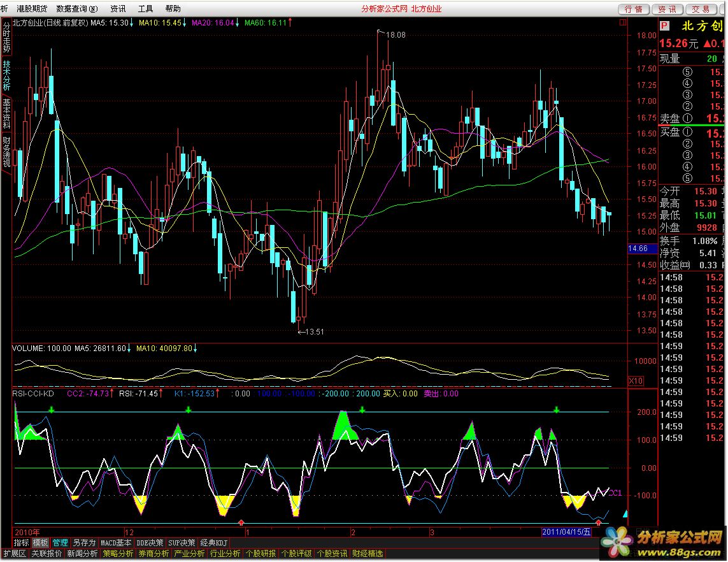The height and width of the screenshot is (562, 728).
Task: Open the 新闻分析 tab
Action: [x=82, y=553]
